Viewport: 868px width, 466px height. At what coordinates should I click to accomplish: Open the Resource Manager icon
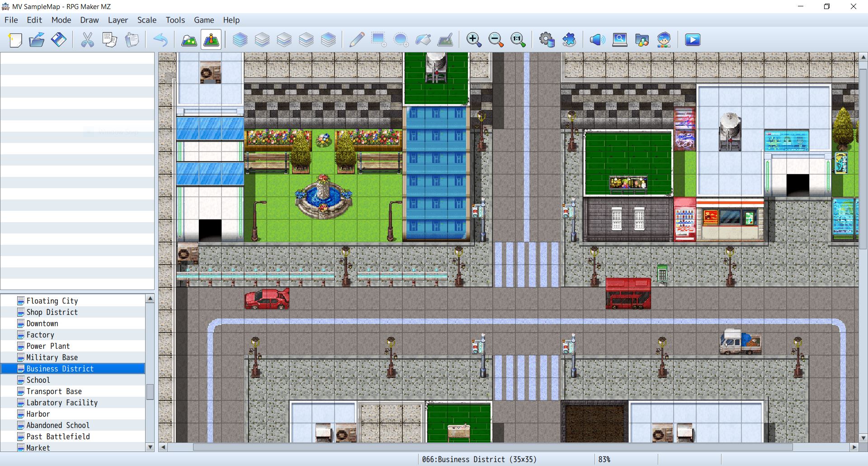[x=642, y=40]
